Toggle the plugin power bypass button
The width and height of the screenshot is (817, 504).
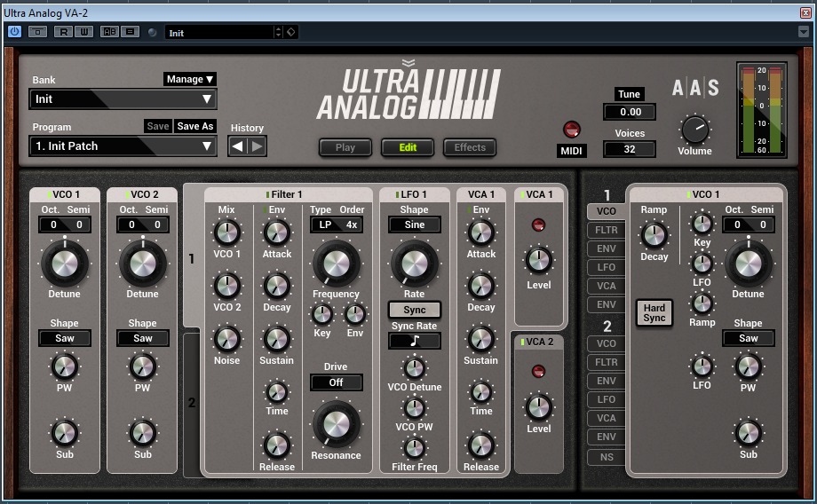pyautogui.click(x=14, y=32)
